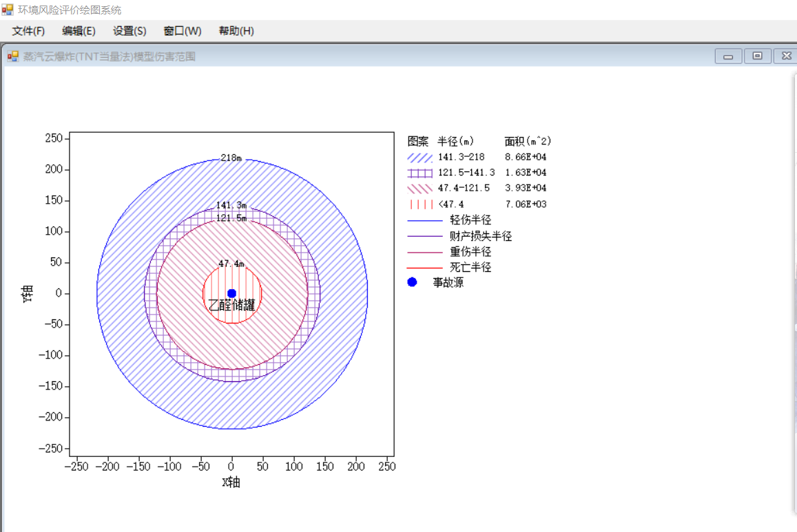Viewport: 797px width, 532px height.
Task: Click the main application icon in title bar
Action: click(x=7, y=10)
